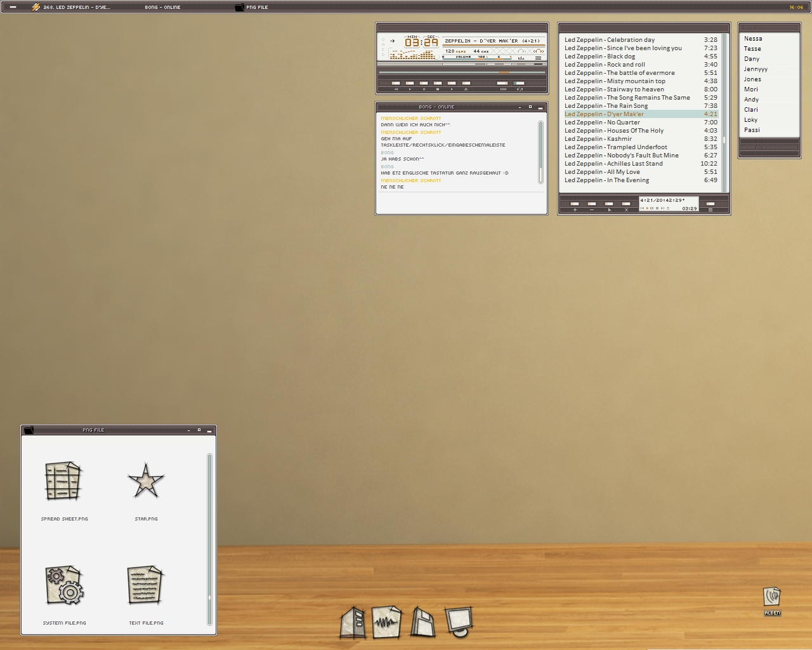Select 'In The Evening' in the playlist
The image size is (812, 650).
[641, 180]
